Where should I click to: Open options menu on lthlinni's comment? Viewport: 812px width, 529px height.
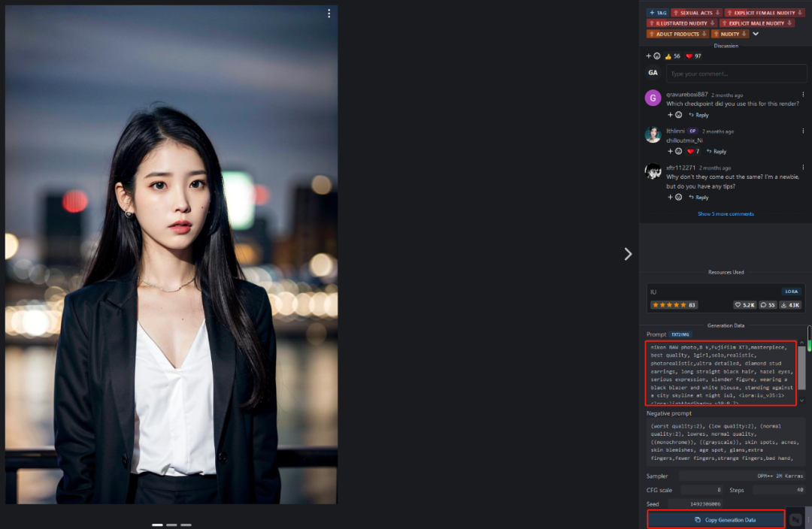pos(803,131)
